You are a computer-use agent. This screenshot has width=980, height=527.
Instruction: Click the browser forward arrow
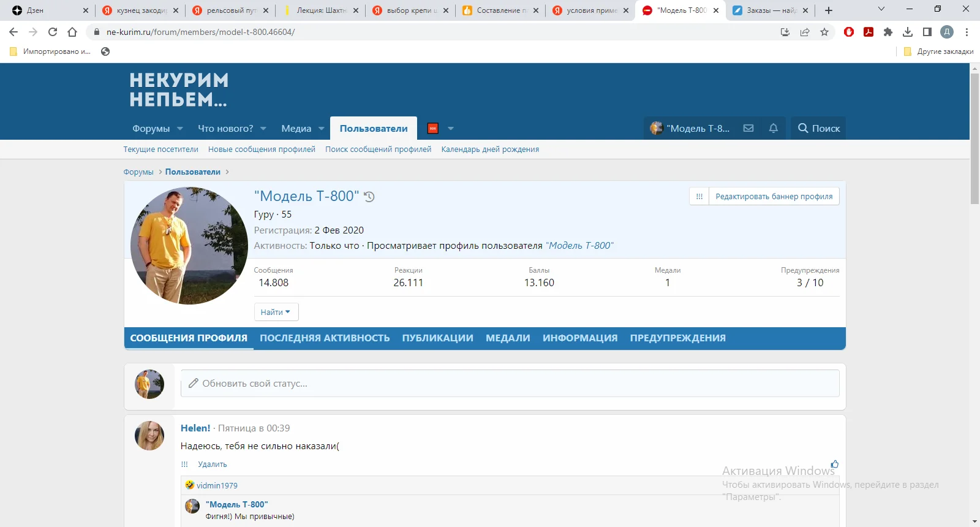[x=33, y=32]
